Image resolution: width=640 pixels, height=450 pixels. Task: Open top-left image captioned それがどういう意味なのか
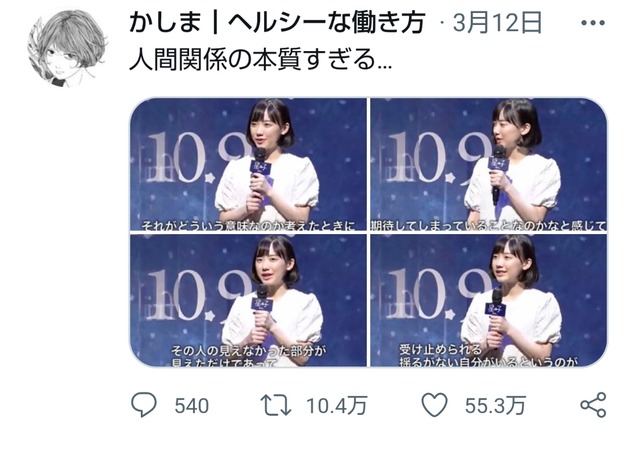[248, 164]
